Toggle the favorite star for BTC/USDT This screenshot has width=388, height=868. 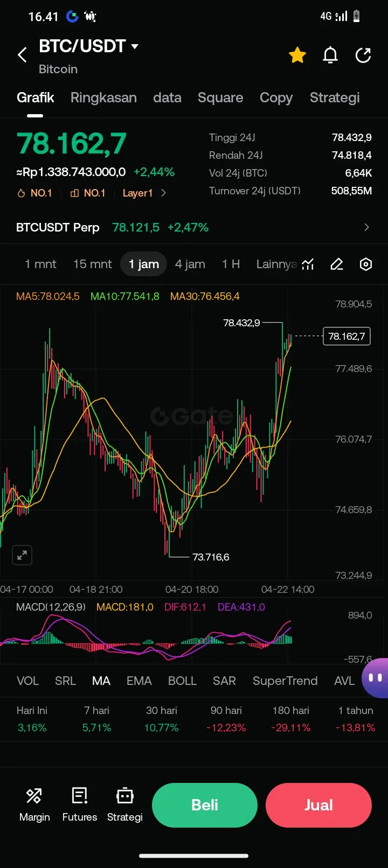pos(297,55)
